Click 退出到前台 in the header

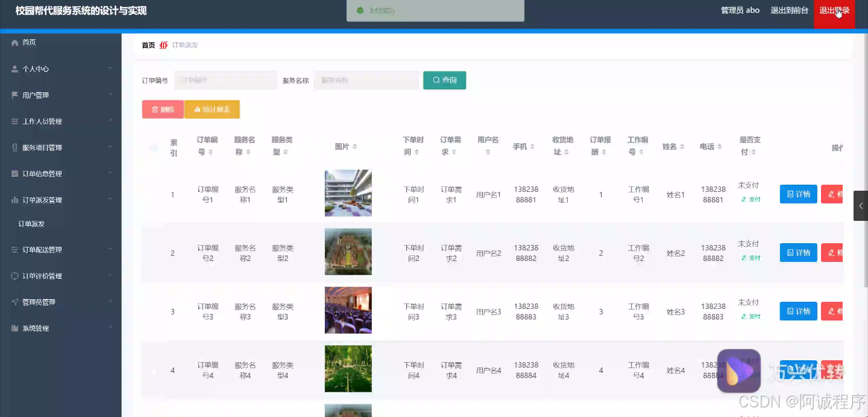click(789, 10)
